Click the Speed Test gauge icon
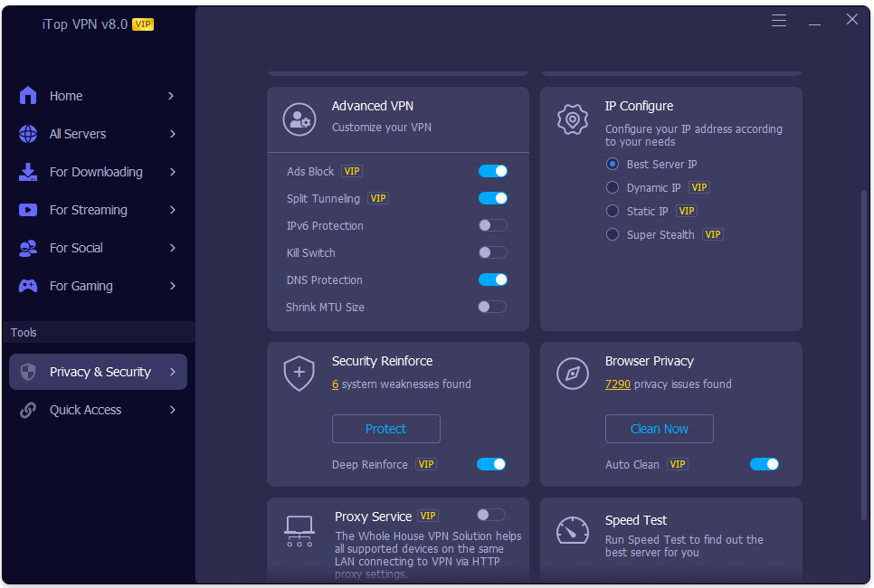 [x=573, y=530]
